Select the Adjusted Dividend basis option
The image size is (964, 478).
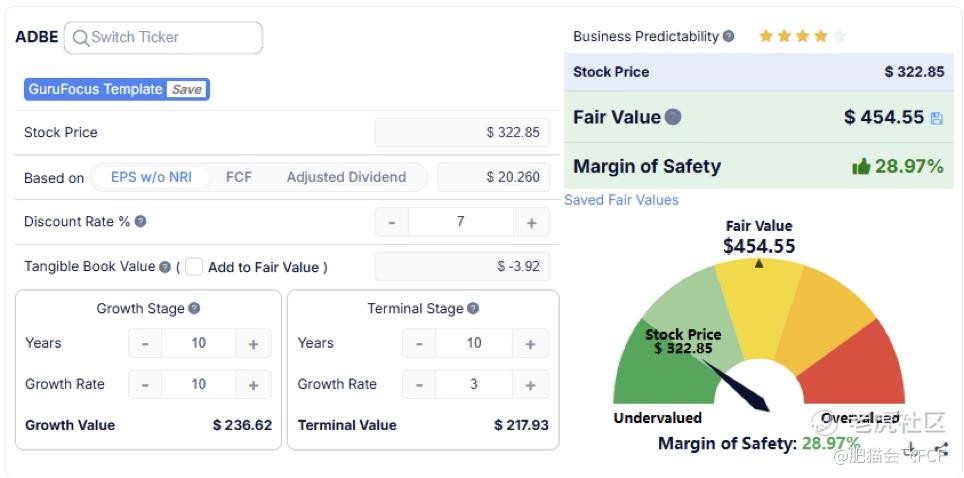coord(346,177)
